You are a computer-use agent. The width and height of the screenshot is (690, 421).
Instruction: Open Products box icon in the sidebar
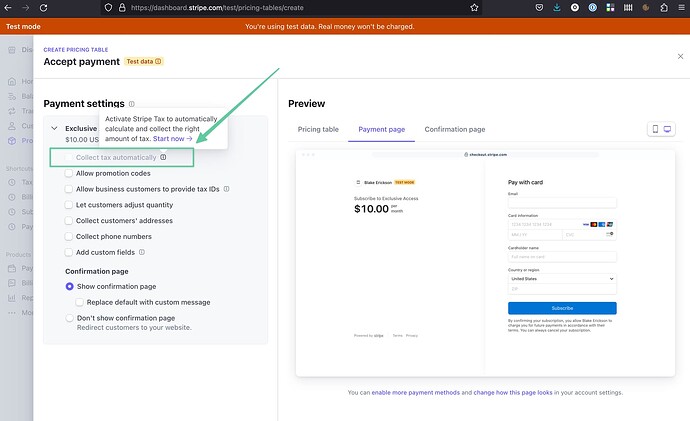[x=12, y=141]
